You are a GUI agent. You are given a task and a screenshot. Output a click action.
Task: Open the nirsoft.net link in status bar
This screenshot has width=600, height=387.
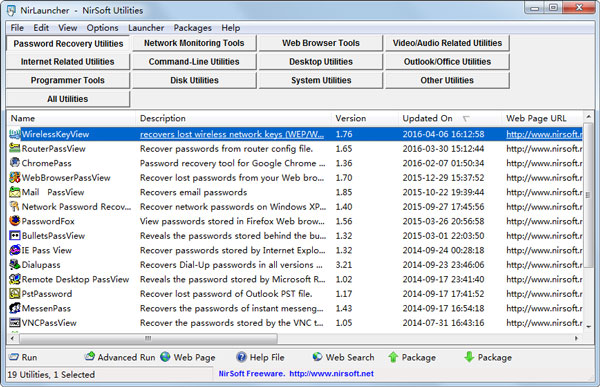pos(331,374)
